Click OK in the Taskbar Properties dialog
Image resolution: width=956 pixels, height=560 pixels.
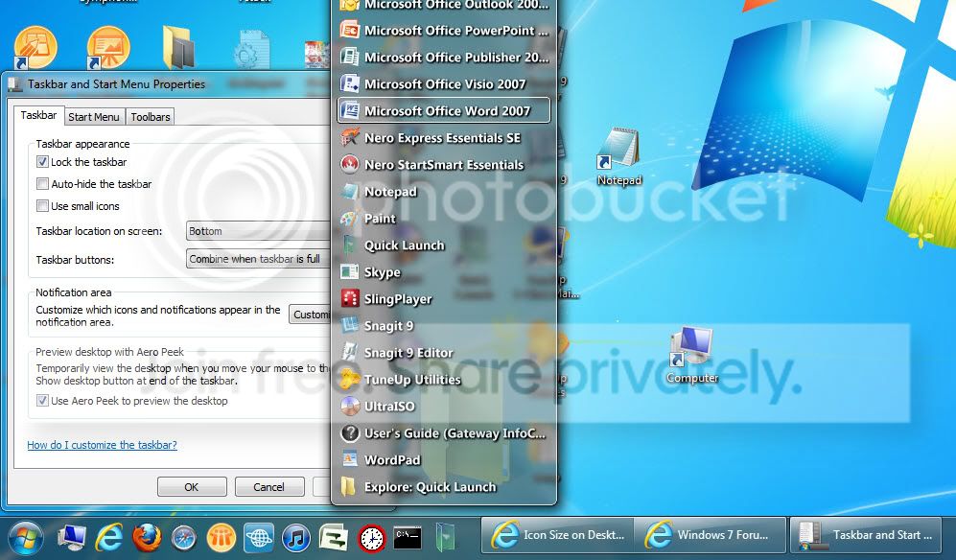(x=192, y=487)
